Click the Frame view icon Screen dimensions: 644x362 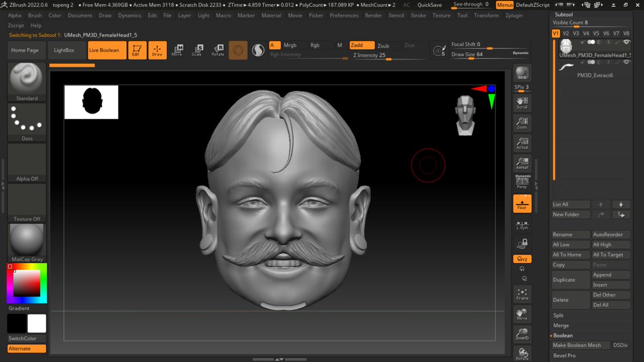point(522,293)
